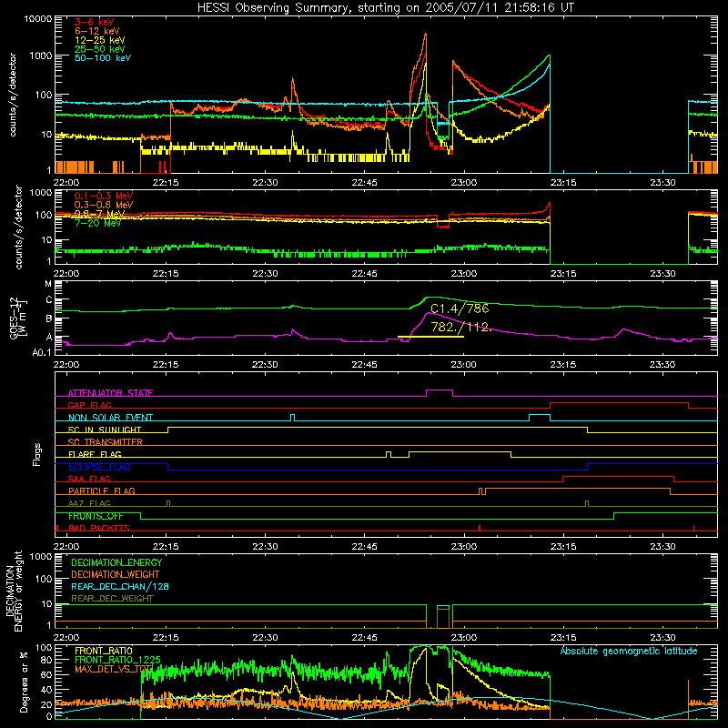
Task: Click the 22:30 tick label under the MeV panel
Action: tap(265, 274)
